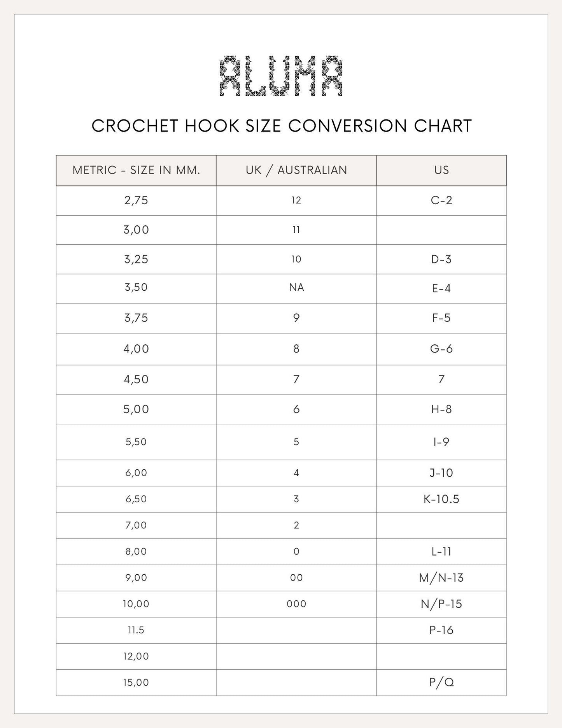Viewport: 562px width, 728px height.
Task: Click the Crochet Hook Size Conversion Chart title
Action: [x=281, y=126]
